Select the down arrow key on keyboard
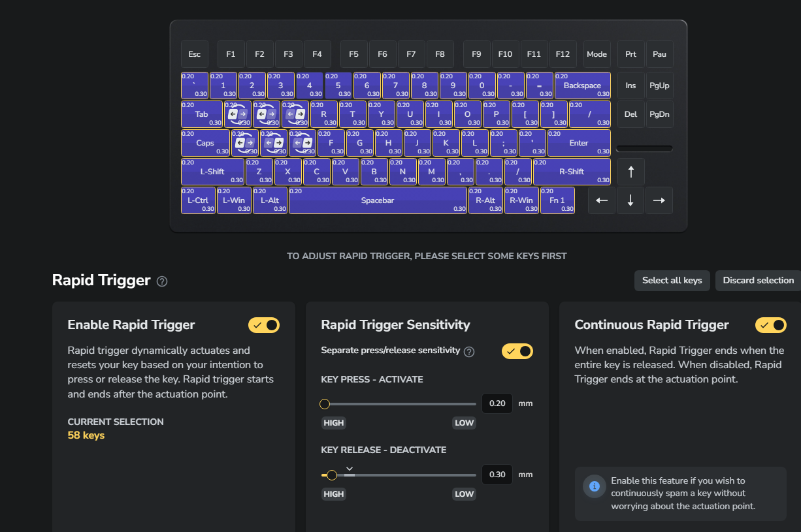 point(630,200)
